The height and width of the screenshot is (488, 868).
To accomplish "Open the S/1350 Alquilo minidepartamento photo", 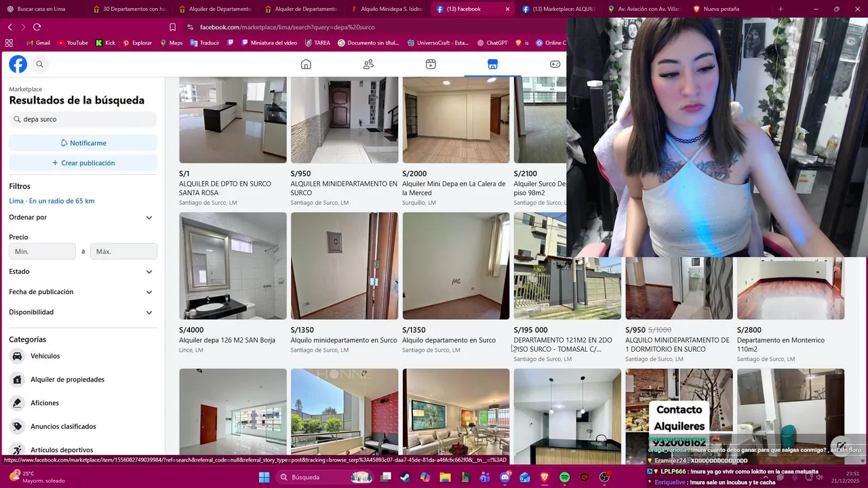I will tap(344, 266).
